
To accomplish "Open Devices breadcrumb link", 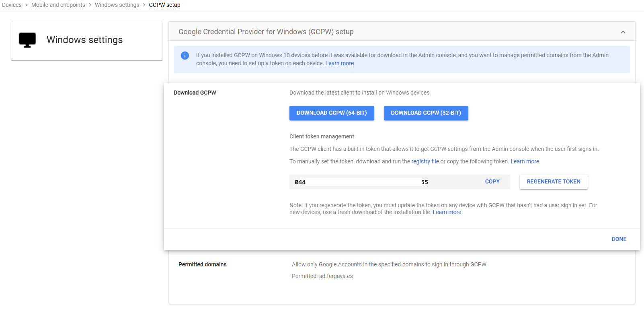I will pyautogui.click(x=12, y=5).
